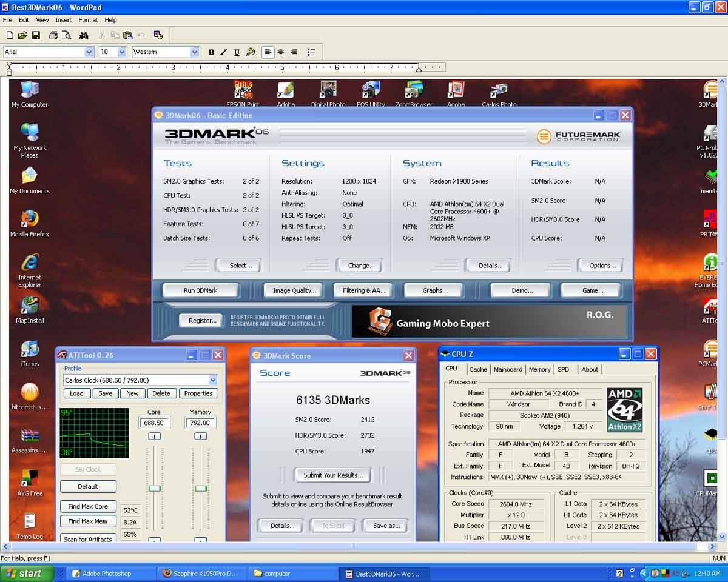Expand the Carlos Clock profile dropdown in ATITool
728x582 pixels.
coord(213,380)
